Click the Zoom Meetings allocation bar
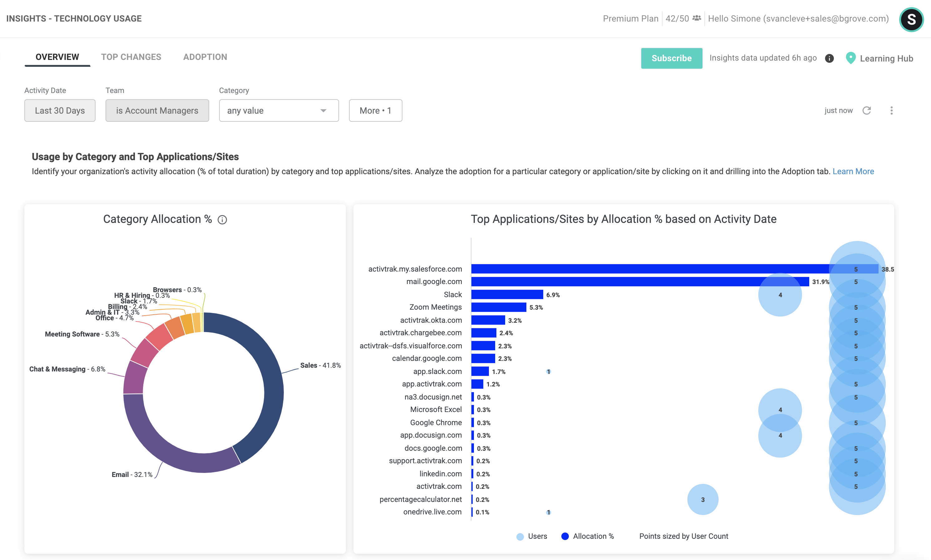Image resolution: width=931 pixels, height=560 pixels. coord(499,307)
